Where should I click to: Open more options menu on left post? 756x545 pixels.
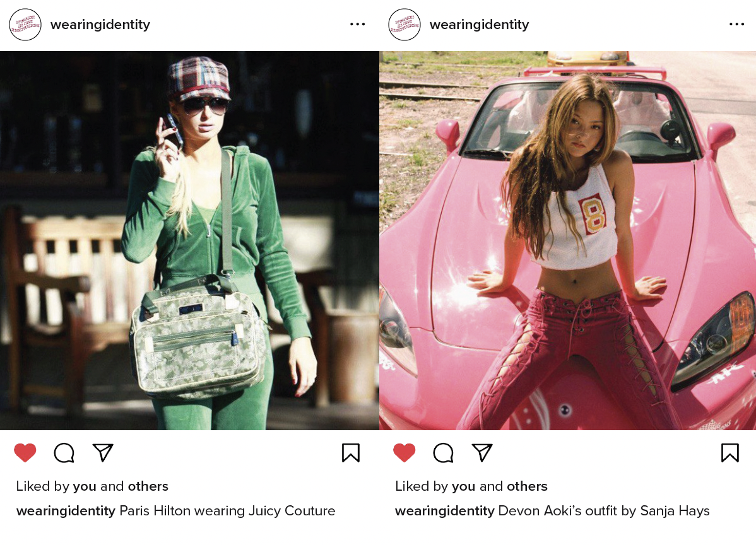(x=357, y=24)
